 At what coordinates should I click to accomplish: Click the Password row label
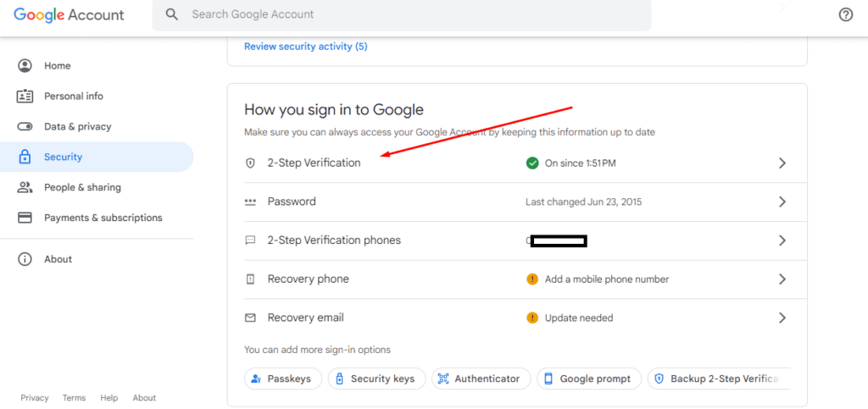coord(292,202)
